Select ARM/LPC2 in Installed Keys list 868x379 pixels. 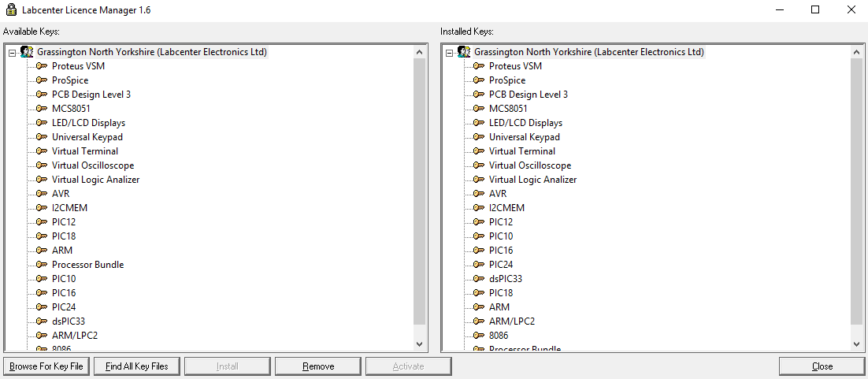coord(511,321)
